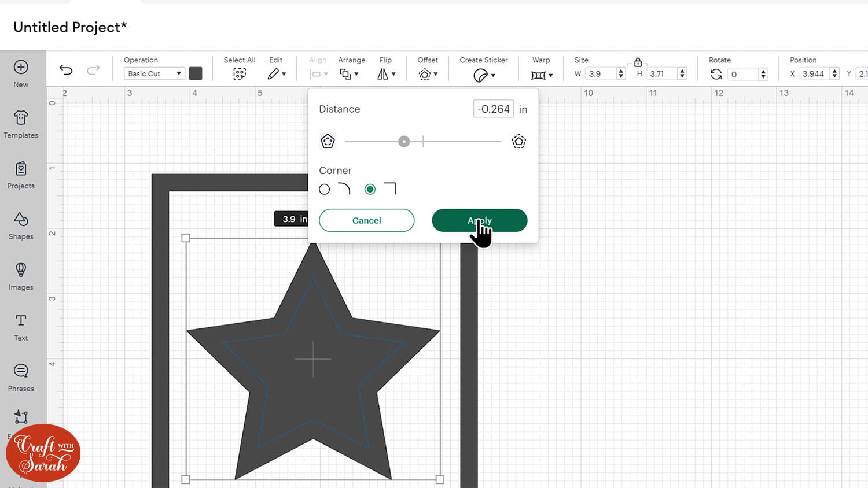Open the Templates panel from sidebar
868x488 pixels.
click(21, 124)
